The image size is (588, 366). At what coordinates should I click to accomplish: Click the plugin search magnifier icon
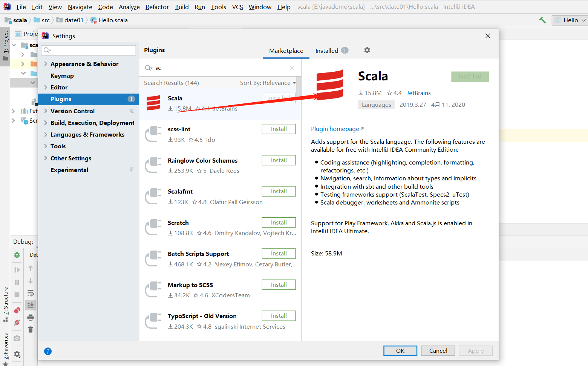pyautogui.click(x=149, y=68)
